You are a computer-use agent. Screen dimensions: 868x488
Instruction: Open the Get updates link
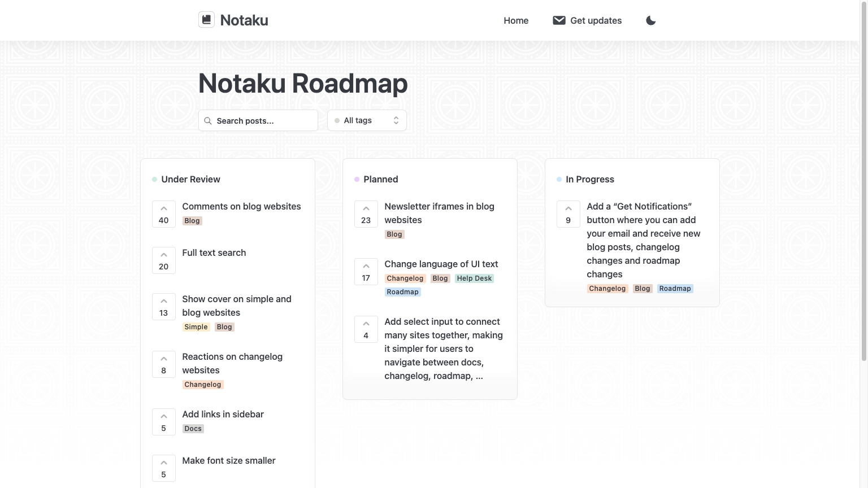coord(587,20)
